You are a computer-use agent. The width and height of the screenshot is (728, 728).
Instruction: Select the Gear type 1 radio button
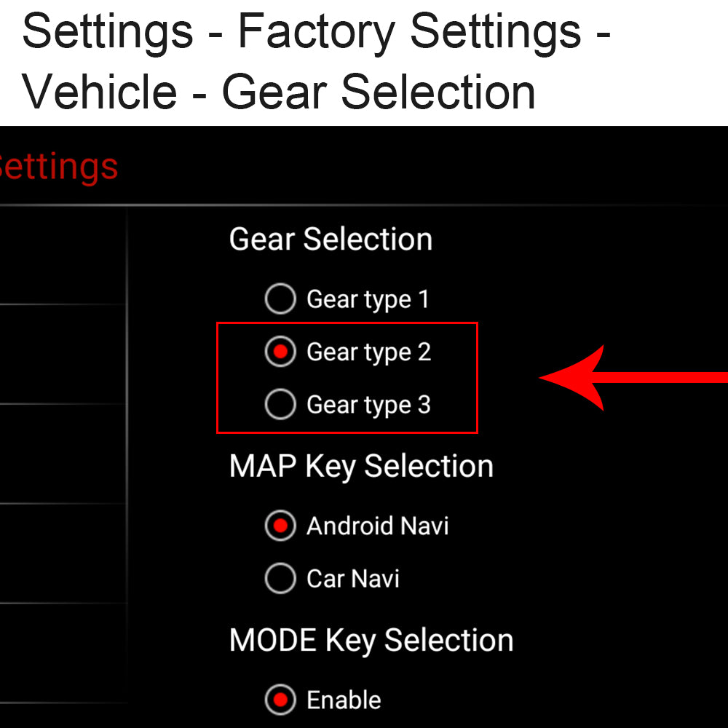point(280,299)
